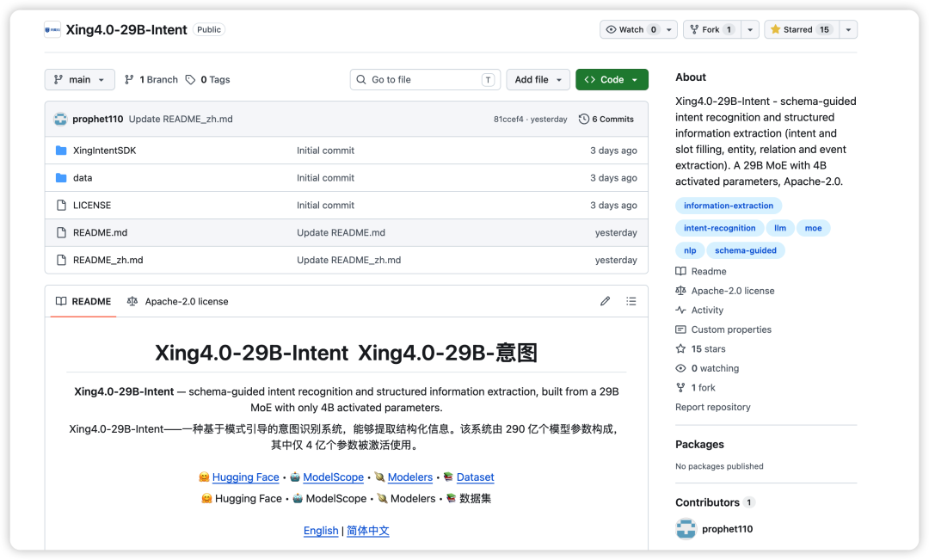
Task: Expand the main branch dropdown
Action: 79,79
